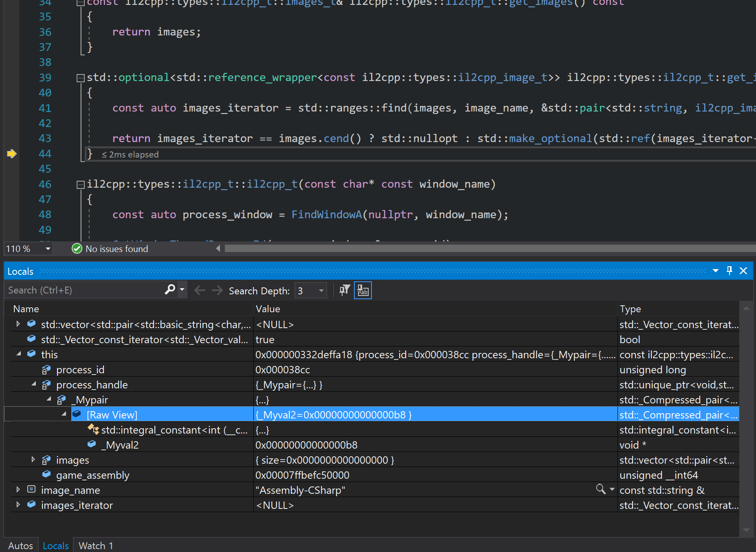Go to next search result arrow
Screen dimensions: 756x552
pyautogui.click(x=218, y=290)
